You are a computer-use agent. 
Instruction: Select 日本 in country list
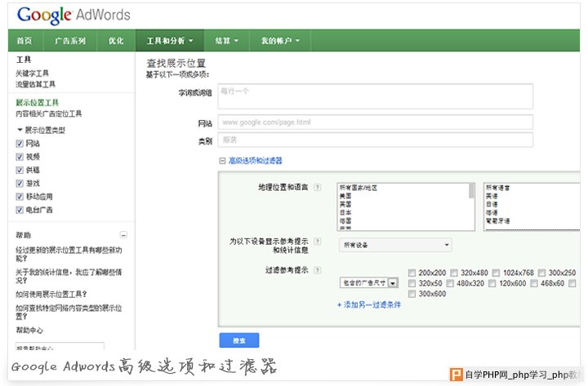(345, 212)
